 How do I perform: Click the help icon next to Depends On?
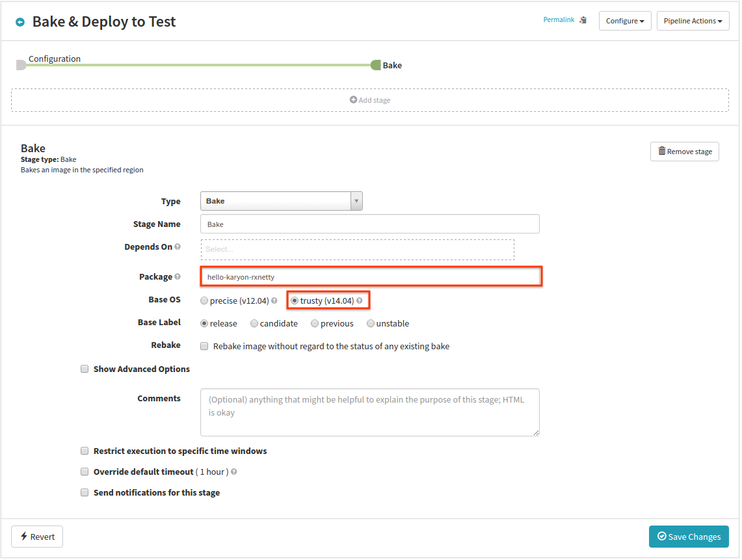click(178, 247)
